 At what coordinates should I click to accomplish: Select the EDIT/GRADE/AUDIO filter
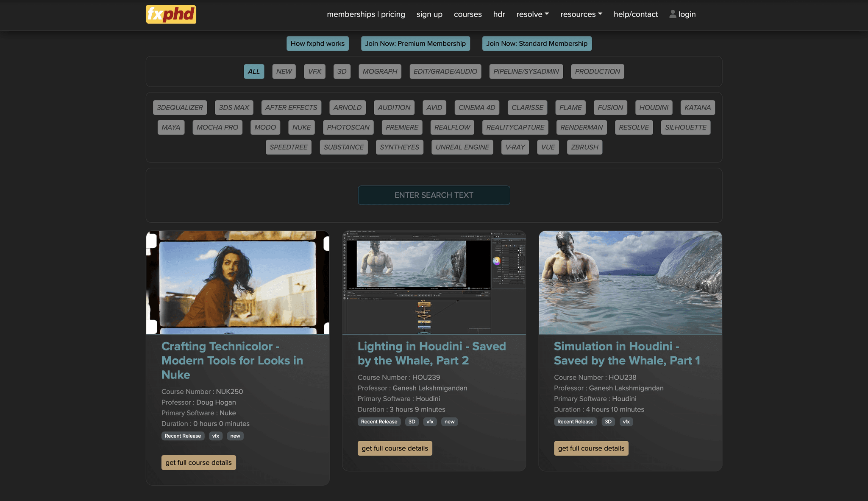point(445,71)
